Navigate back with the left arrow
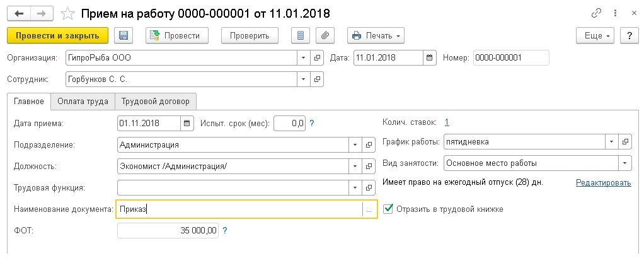This screenshot has height=258, width=644. pos(20,13)
